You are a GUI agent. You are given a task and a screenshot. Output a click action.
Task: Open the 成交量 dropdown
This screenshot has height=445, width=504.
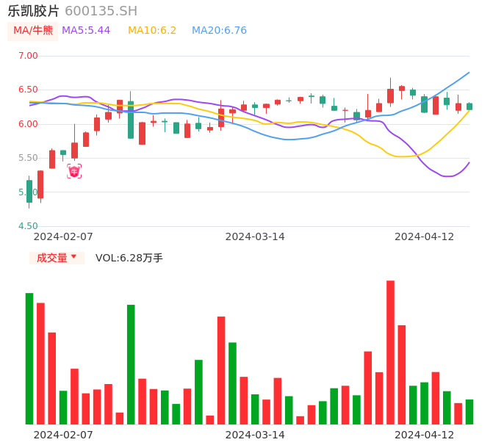(x=57, y=258)
